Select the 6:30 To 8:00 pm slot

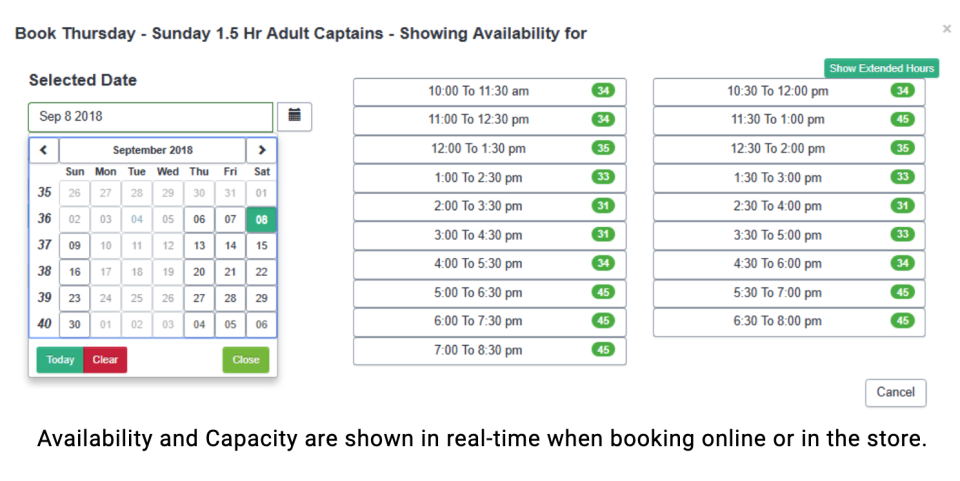tap(789, 322)
